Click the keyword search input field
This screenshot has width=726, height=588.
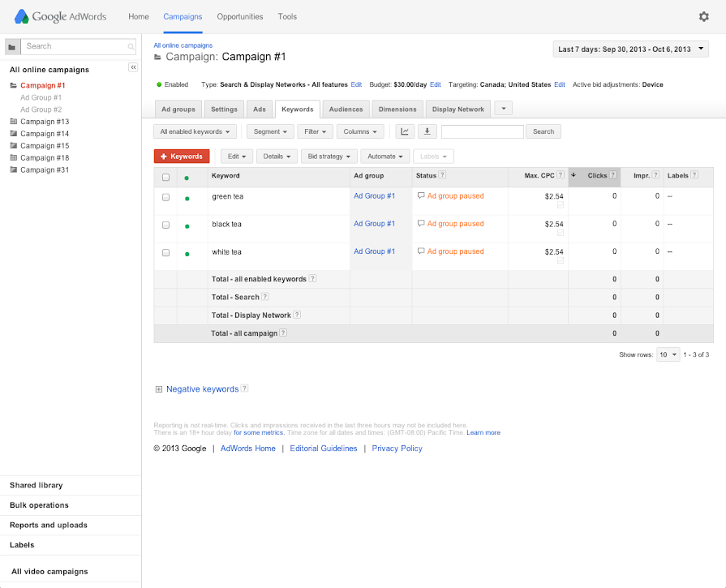pyautogui.click(x=482, y=131)
